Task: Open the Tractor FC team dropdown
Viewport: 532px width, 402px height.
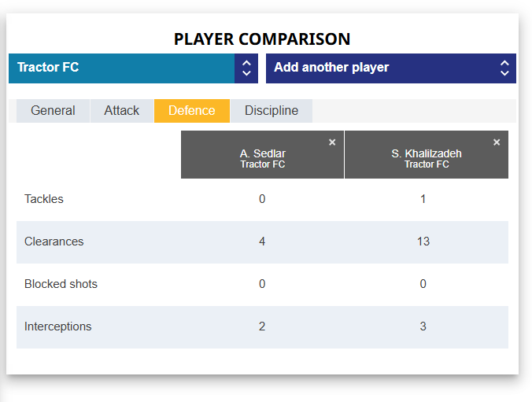Action: [122, 68]
